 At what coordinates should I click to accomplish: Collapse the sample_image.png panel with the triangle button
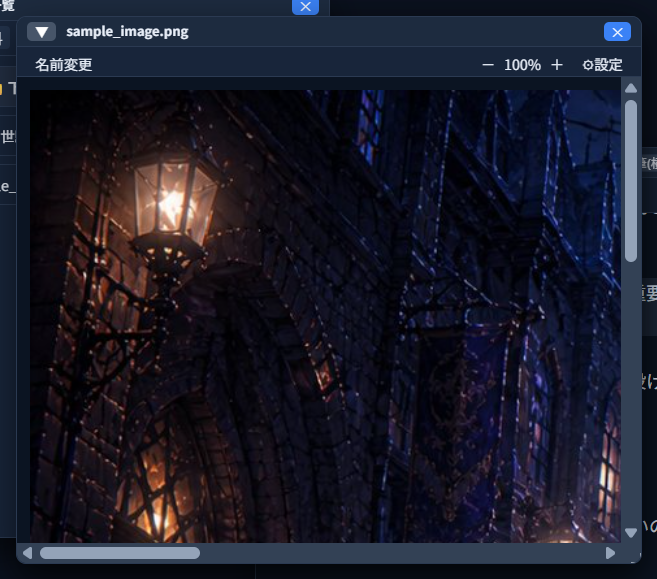pos(41,32)
